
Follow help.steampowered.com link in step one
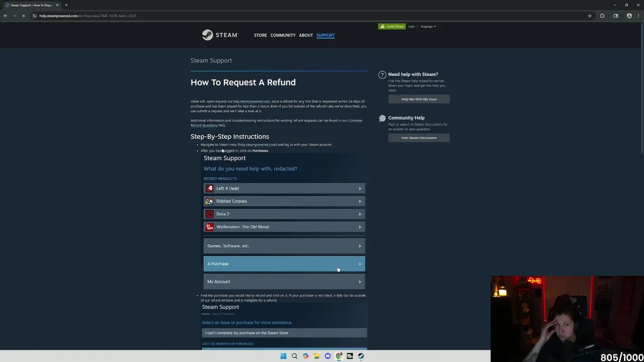click(257, 145)
